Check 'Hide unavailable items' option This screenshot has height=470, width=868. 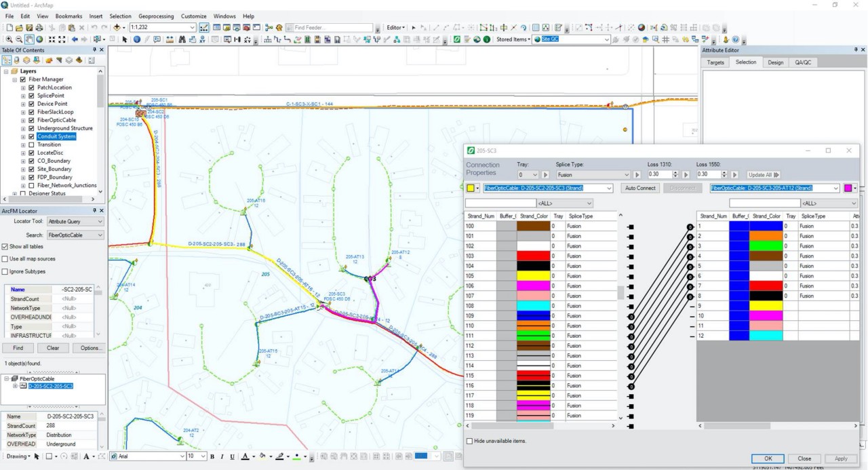469,441
